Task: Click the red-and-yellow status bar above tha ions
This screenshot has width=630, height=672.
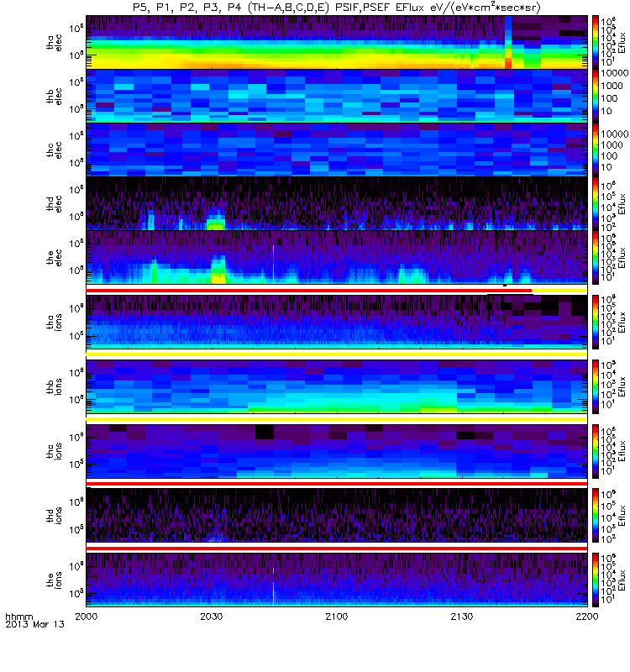Action: point(337,291)
